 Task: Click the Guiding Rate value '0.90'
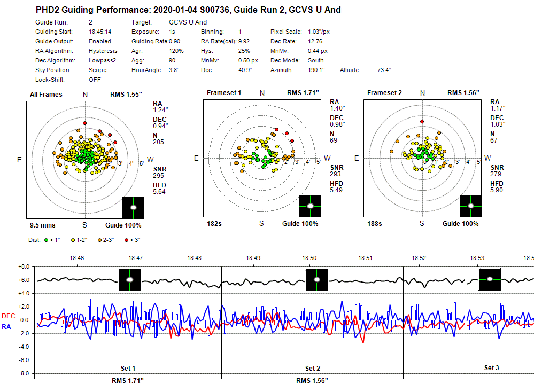pos(175,41)
